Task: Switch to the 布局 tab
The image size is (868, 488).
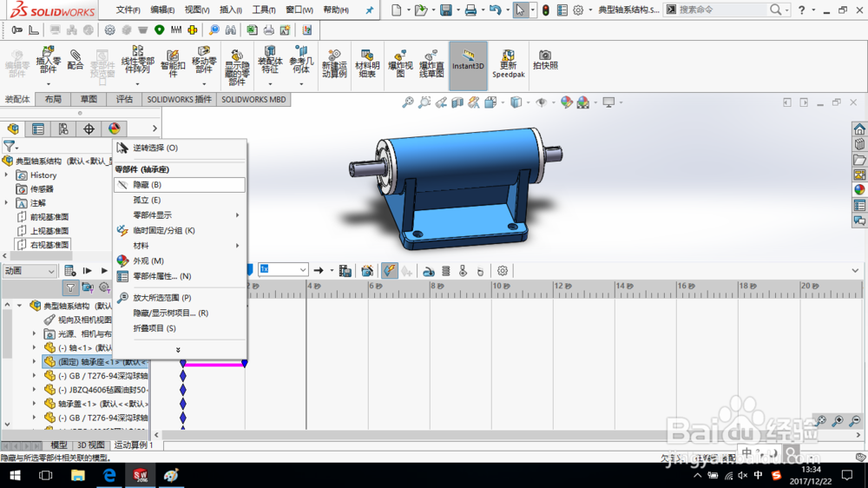Action: click(53, 99)
